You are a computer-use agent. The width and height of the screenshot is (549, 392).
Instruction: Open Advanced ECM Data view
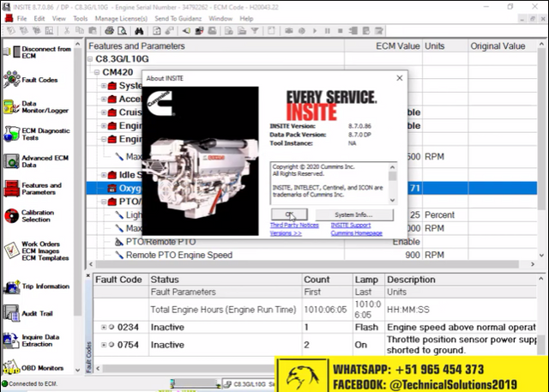pos(11,161)
